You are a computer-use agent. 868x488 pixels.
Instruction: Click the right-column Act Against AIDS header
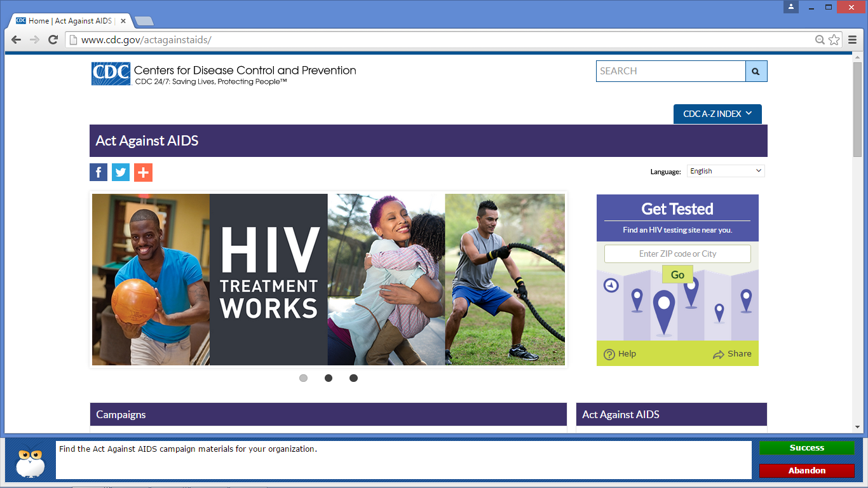[672, 414]
